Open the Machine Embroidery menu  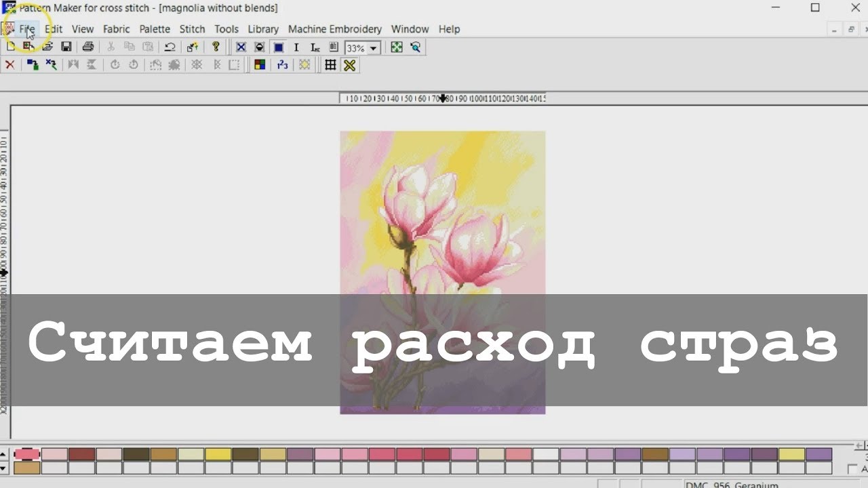(335, 29)
